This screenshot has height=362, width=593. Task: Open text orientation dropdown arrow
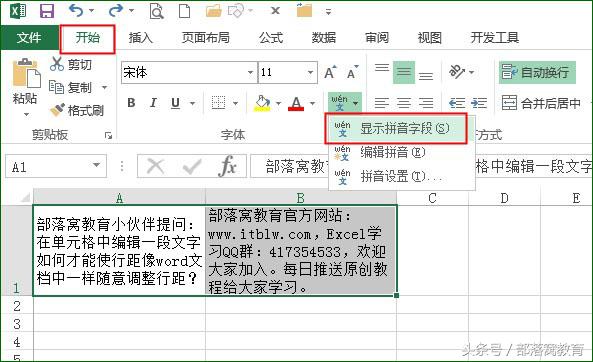[471, 72]
